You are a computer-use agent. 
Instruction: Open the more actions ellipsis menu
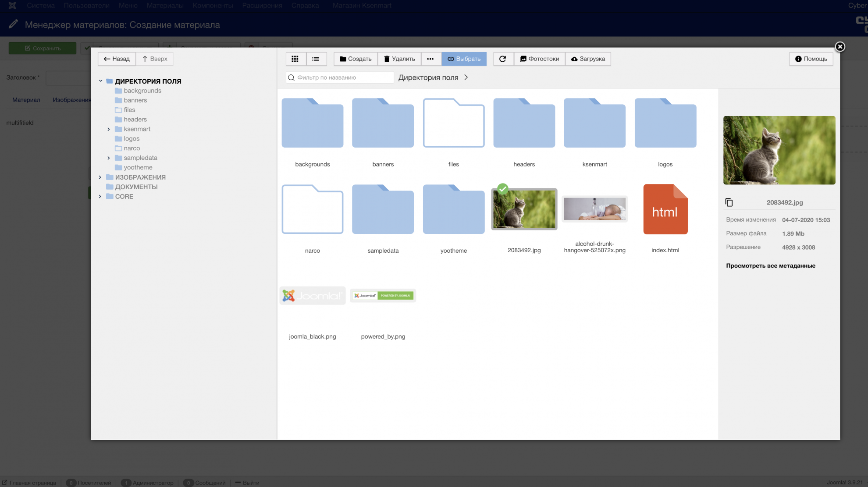(430, 59)
